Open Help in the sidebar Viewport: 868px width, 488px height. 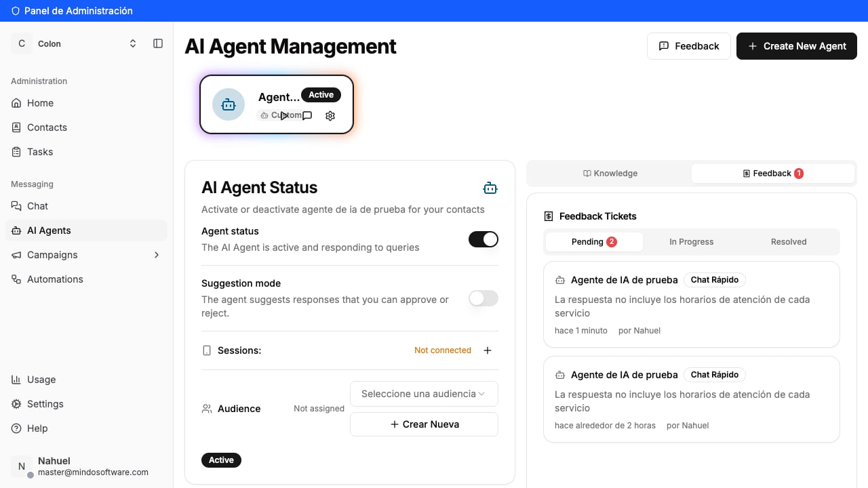tap(86, 428)
